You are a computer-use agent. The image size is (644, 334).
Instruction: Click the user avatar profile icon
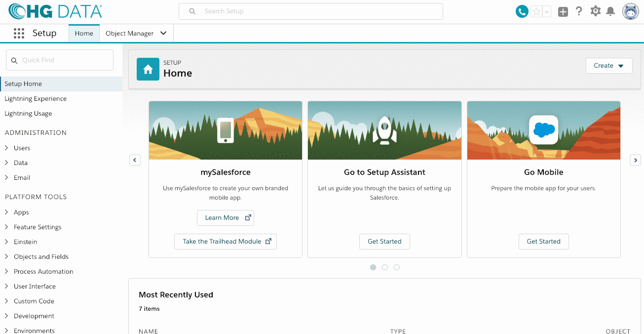631,11
